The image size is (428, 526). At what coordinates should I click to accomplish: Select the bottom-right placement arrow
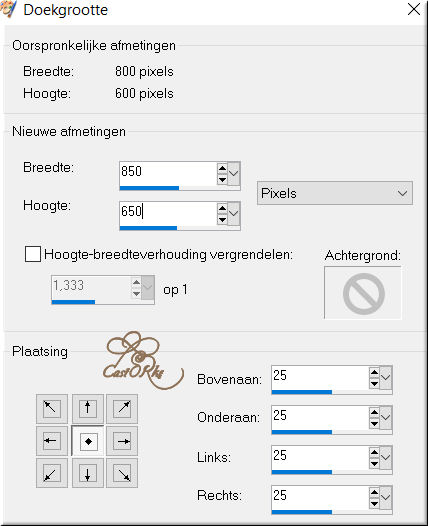click(x=122, y=473)
